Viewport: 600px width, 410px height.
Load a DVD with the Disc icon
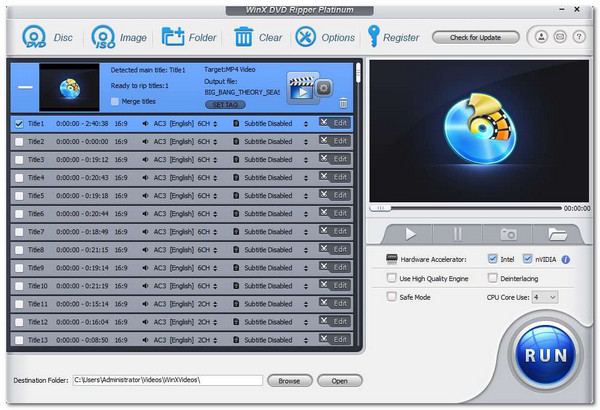point(34,37)
